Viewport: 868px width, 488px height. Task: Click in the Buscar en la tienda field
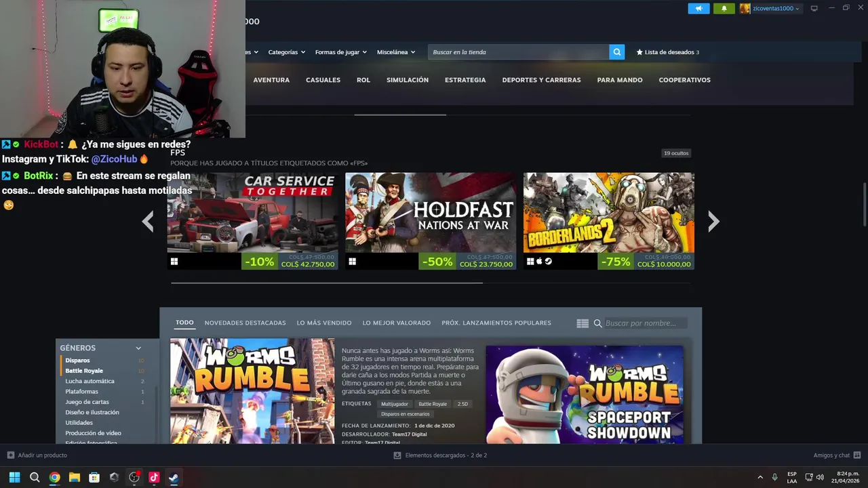tap(518, 52)
